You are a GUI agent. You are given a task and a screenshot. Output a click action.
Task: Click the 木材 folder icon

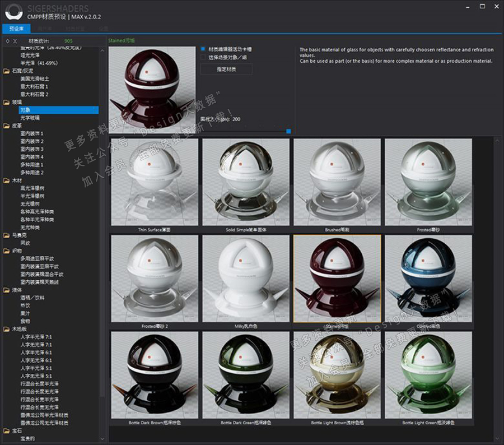[6, 181]
